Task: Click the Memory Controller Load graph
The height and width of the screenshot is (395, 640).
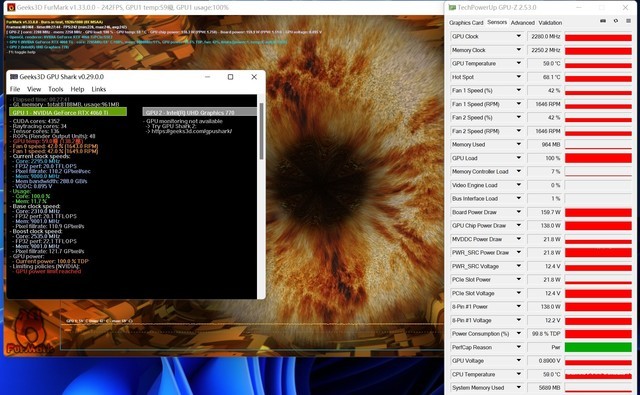Action: point(598,171)
